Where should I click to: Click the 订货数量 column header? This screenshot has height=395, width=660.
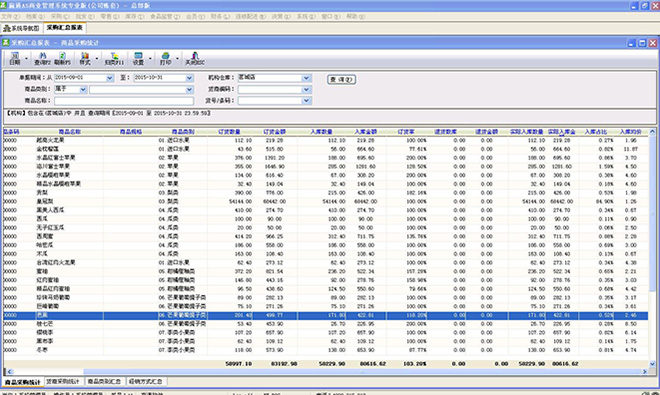point(230,132)
